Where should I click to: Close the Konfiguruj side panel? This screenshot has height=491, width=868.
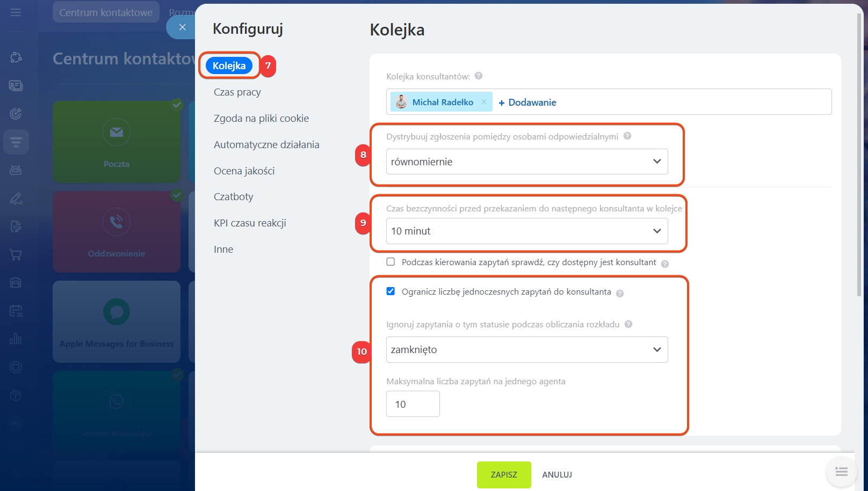click(x=182, y=27)
